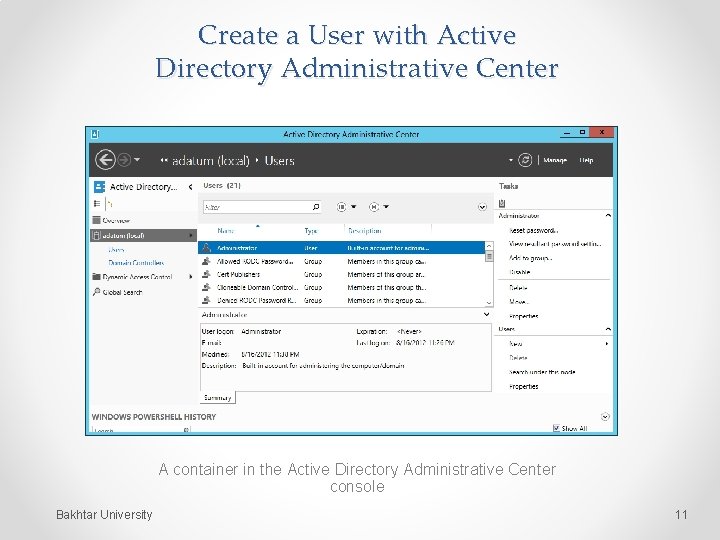Click the Refresh icon in header
The width and height of the screenshot is (720, 540).
[x=525, y=160]
